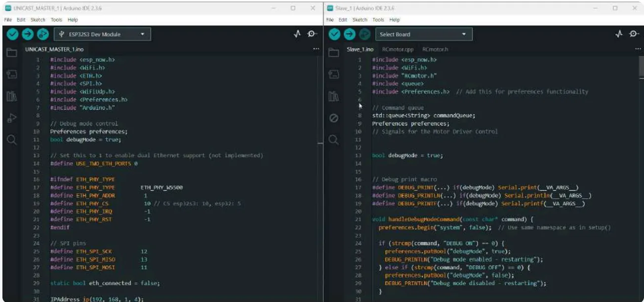This screenshot has width=644, height=302.
Task: Switch to RCmotor.cpp tab
Action: (398, 49)
